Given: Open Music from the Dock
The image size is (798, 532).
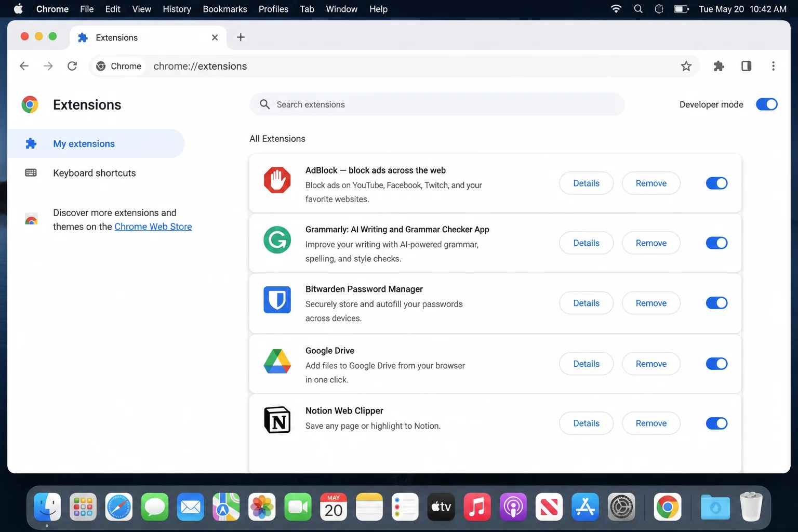Looking at the screenshot, I should [x=477, y=507].
